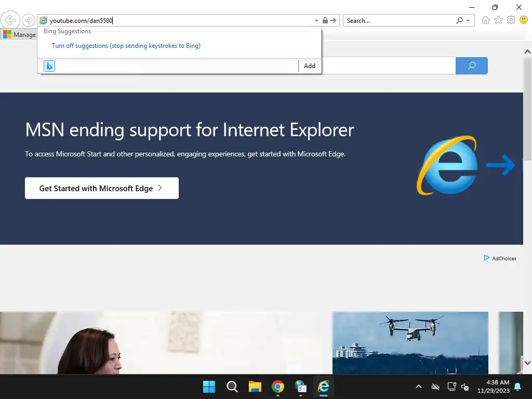Open Favorites with the star icon
The image size is (532, 399).
pos(498,20)
